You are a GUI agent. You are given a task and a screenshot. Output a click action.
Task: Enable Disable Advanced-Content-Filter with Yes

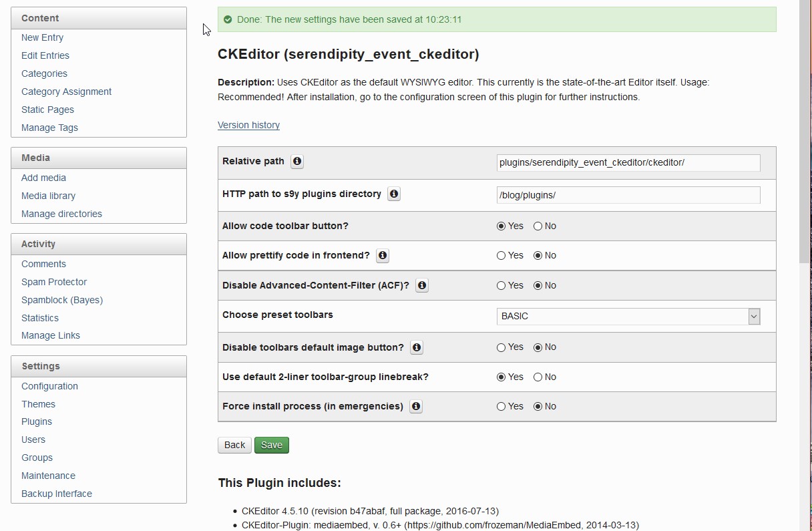tap(499, 285)
